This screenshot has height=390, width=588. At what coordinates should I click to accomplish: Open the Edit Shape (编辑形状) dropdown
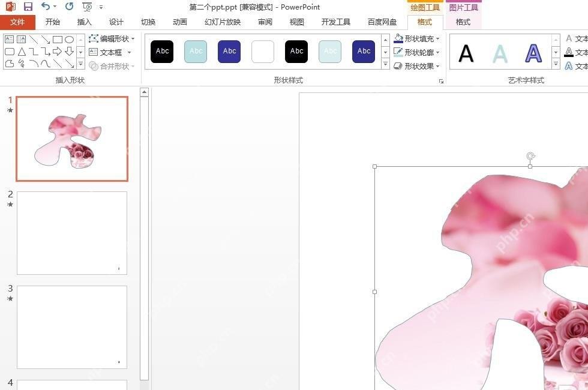[x=112, y=38]
